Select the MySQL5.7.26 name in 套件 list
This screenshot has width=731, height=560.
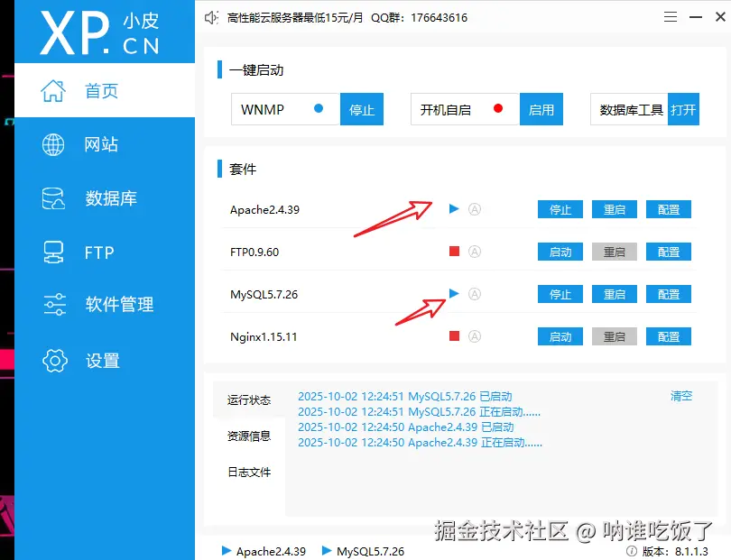coord(264,295)
